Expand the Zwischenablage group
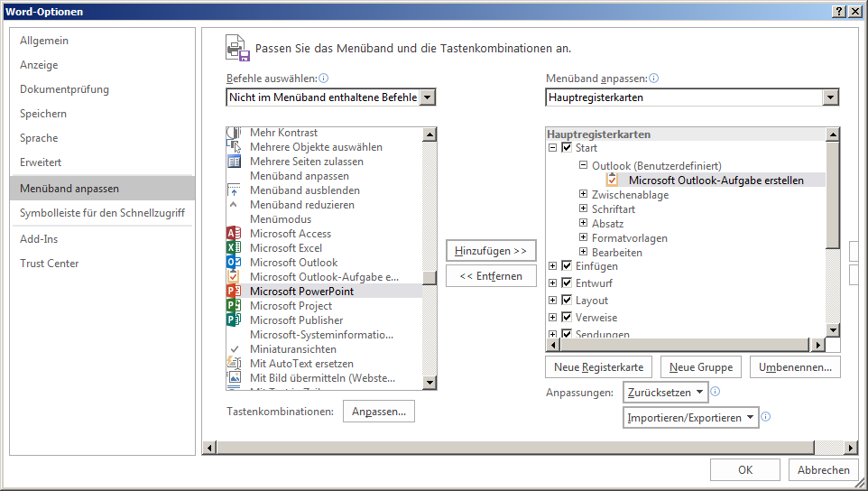 583,194
